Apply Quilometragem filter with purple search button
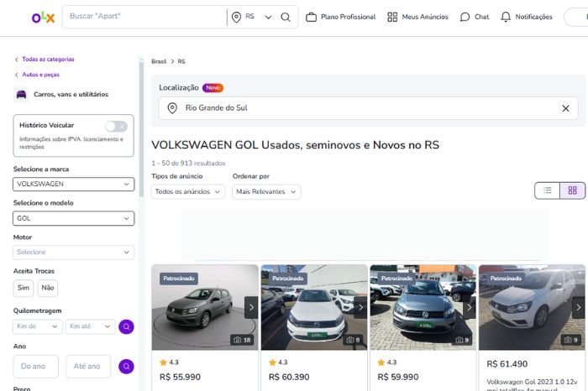Screen dimensions: 588x391 [x=126, y=326]
